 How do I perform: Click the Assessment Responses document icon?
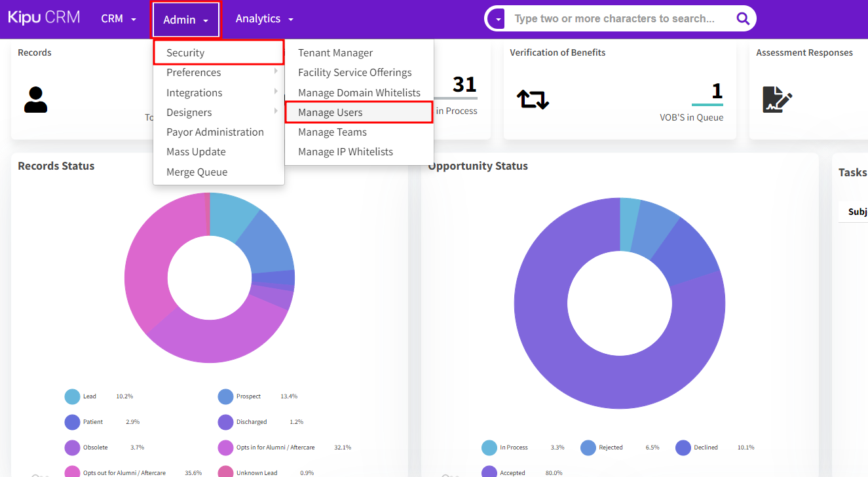[777, 100]
